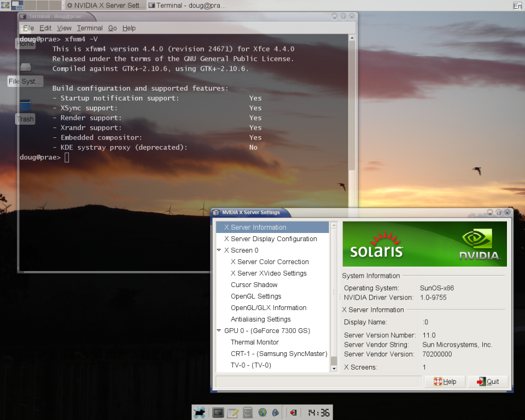
Task: Collapse the GPU 0 GeForce tree node
Action: click(219, 330)
